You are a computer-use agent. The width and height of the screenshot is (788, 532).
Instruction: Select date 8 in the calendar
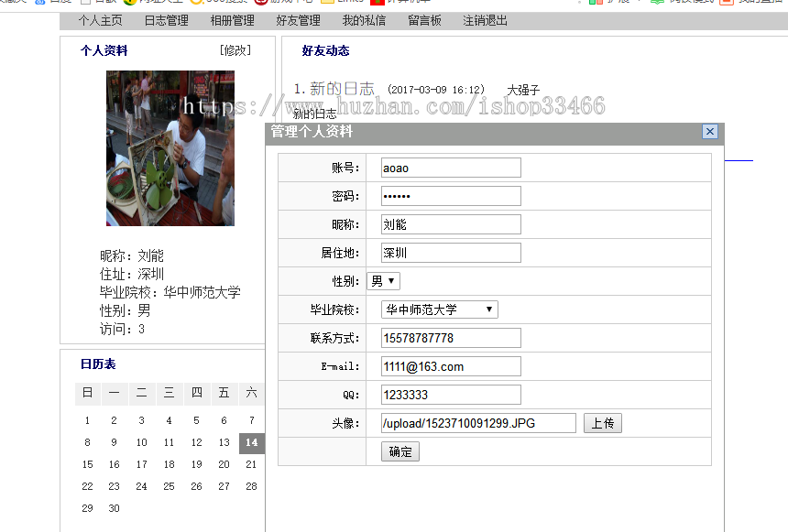[87, 442]
